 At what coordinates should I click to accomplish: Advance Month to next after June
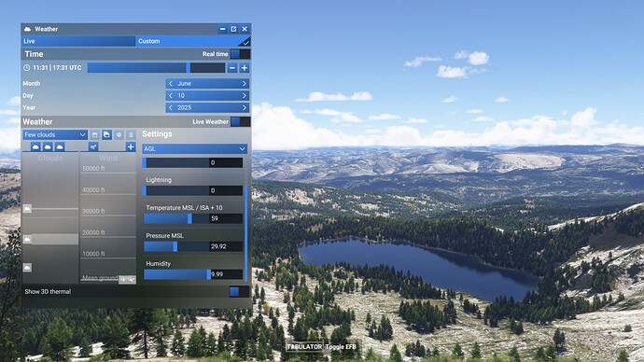(244, 83)
